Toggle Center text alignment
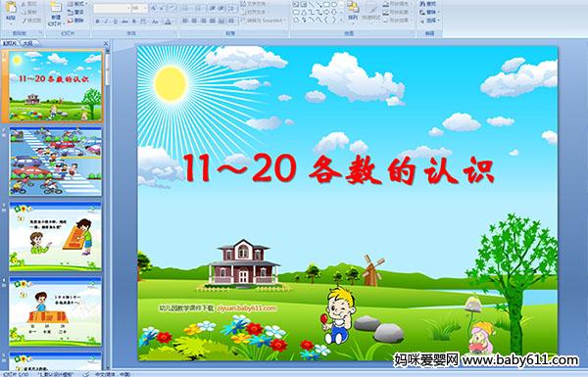The image size is (588, 377). pos(194,21)
